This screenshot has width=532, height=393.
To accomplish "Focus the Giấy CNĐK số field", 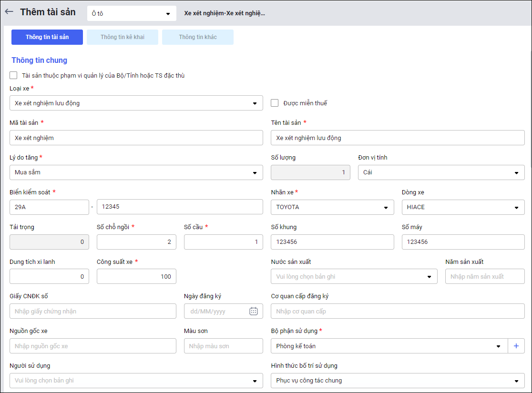I will coord(92,311).
